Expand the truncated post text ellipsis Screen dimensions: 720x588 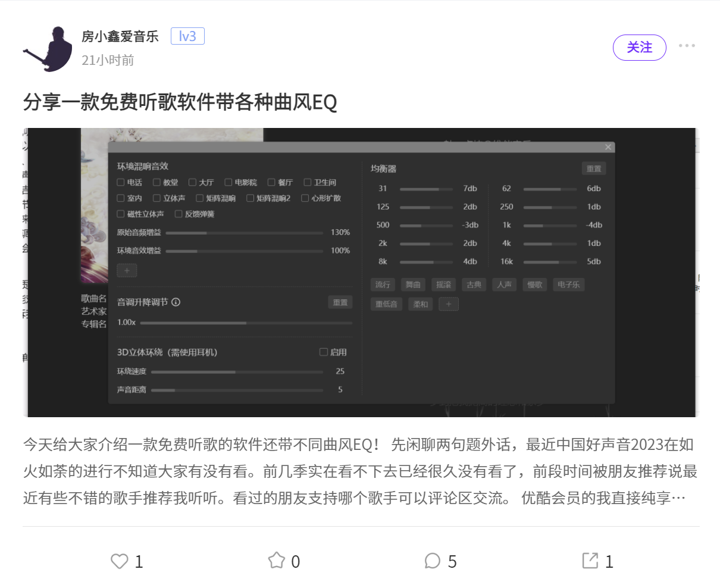point(678,498)
